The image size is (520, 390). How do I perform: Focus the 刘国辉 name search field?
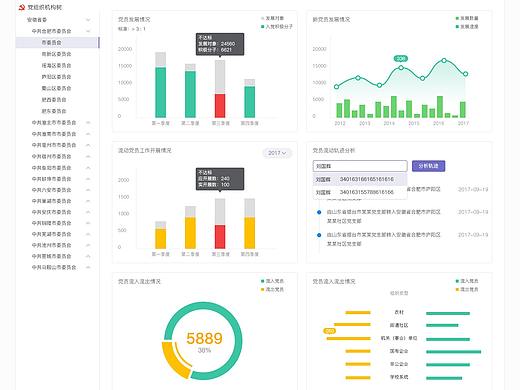click(360, 166)
